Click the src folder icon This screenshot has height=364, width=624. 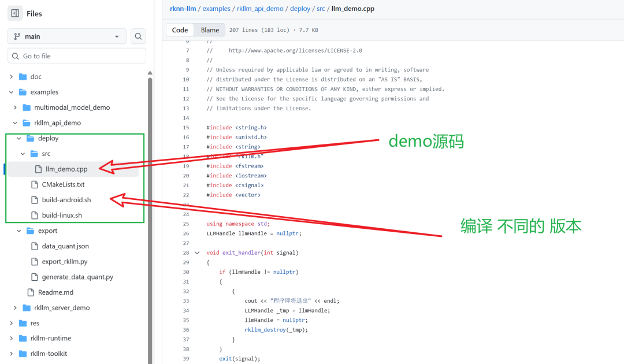pyautogui.click(x=34, y=154)
